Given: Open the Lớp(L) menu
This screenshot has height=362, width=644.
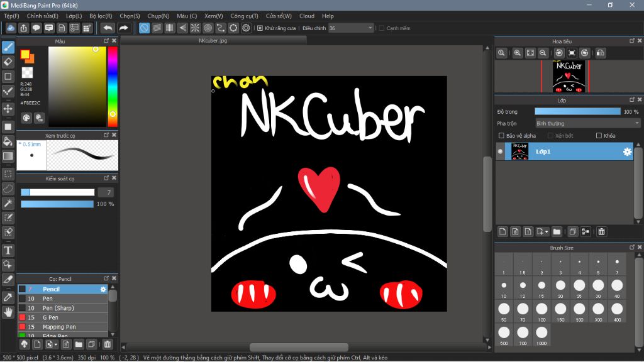Looking at the screenshot, I should (x=74, y=16).
